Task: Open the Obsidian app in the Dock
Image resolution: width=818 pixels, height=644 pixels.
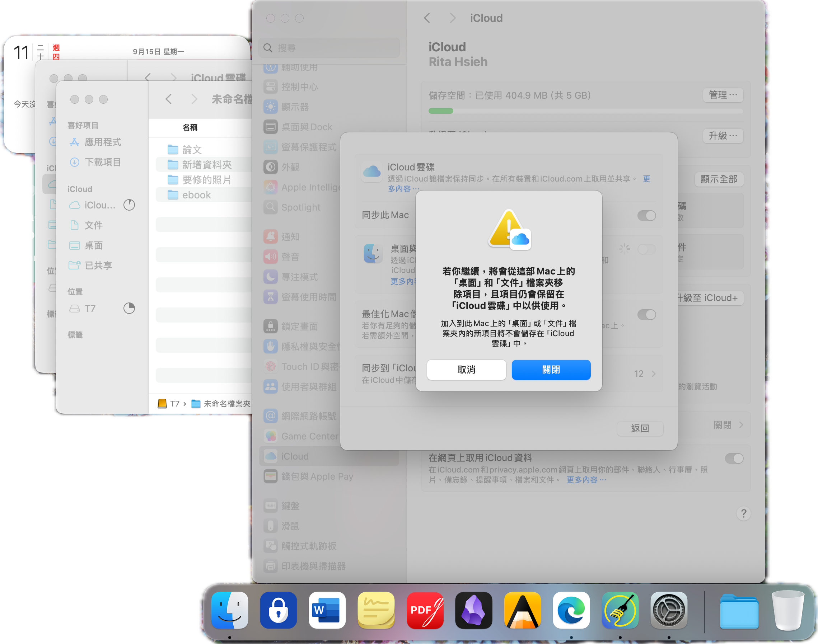Action: click(x=473, y=610)
